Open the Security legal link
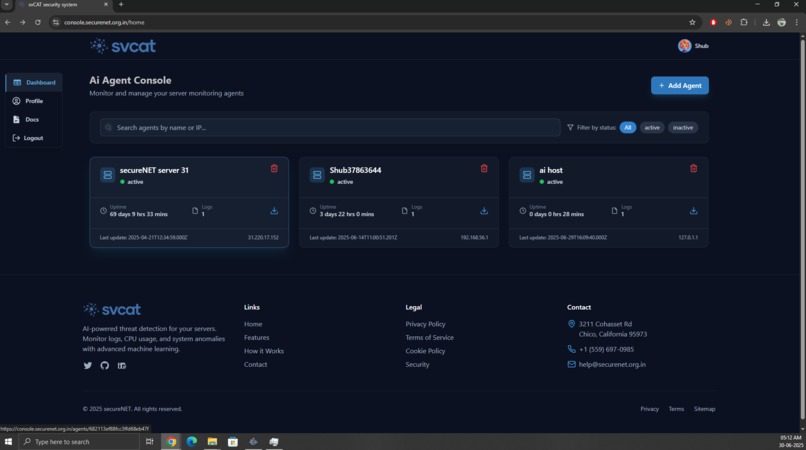Viewport: 806px width, 450px height. point(417,364)
